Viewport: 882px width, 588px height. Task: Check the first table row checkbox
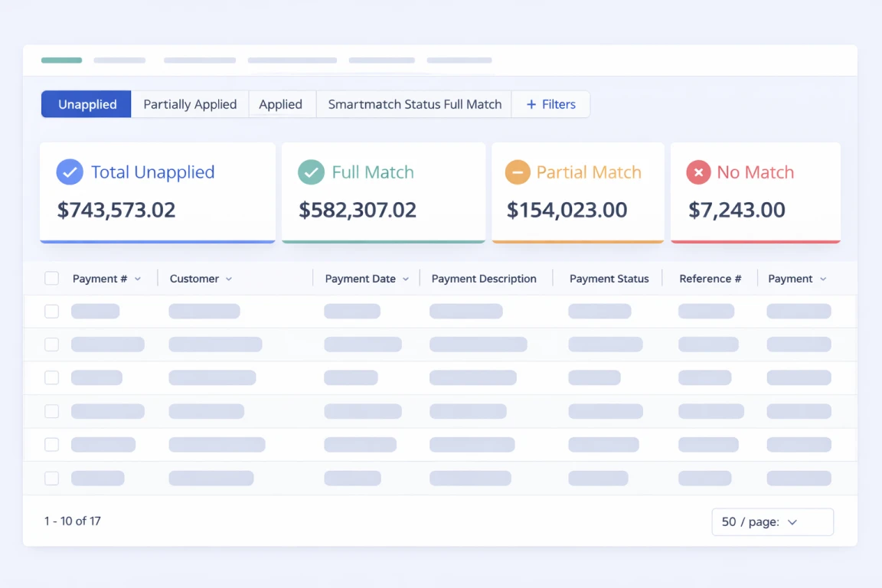click(x=51, y=312)
